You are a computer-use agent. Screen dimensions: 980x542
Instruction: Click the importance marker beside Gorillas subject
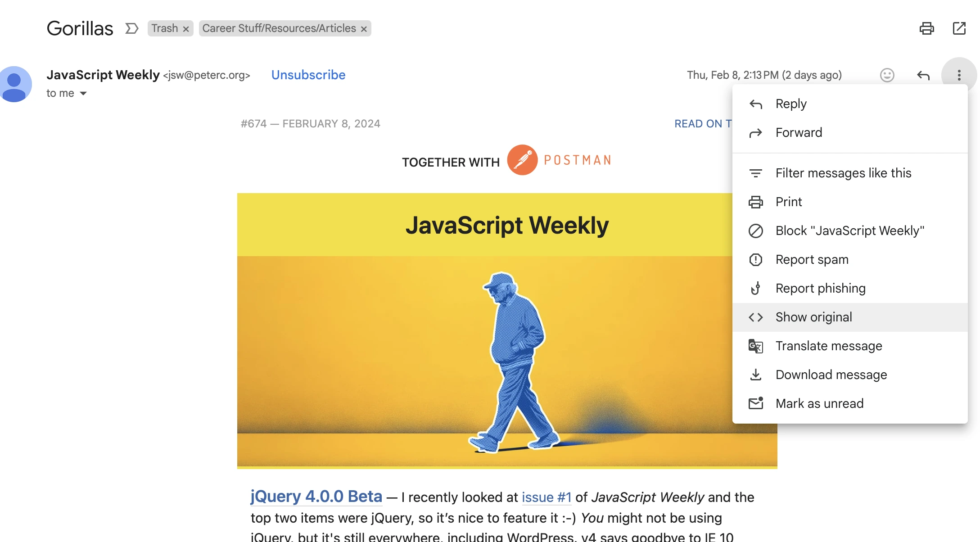[131, 28]
